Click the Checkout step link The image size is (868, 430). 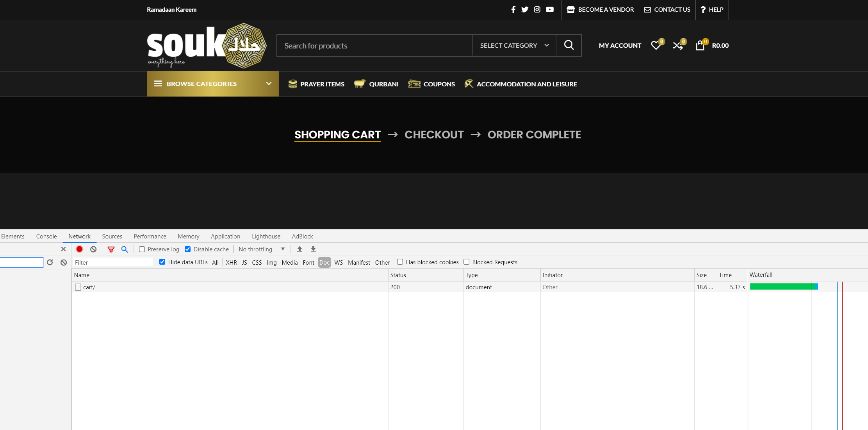pyautogui.click(x=434, y=134)
